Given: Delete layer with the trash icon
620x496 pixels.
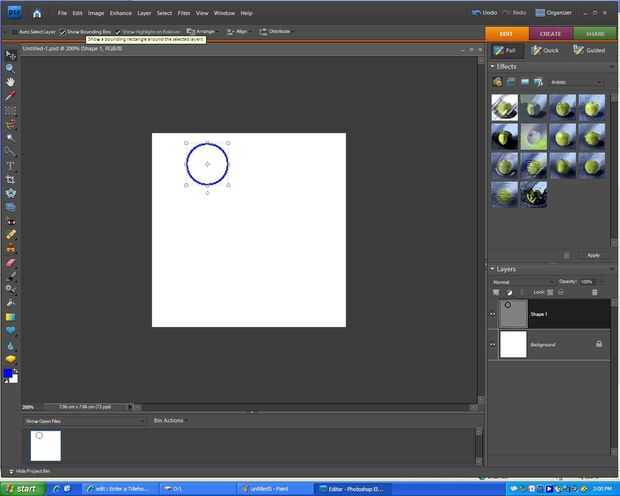Looking at the screenshot, I should 594,293.
